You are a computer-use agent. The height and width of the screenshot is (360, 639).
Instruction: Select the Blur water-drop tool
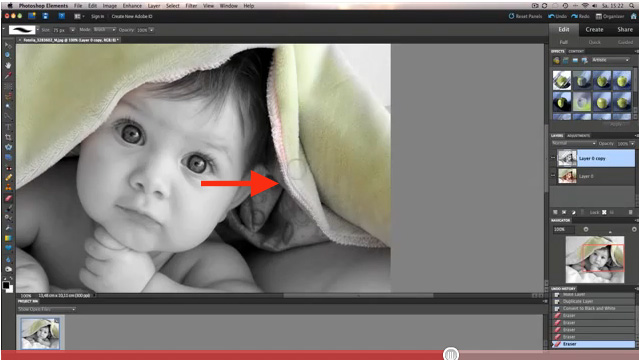[8, 259]
